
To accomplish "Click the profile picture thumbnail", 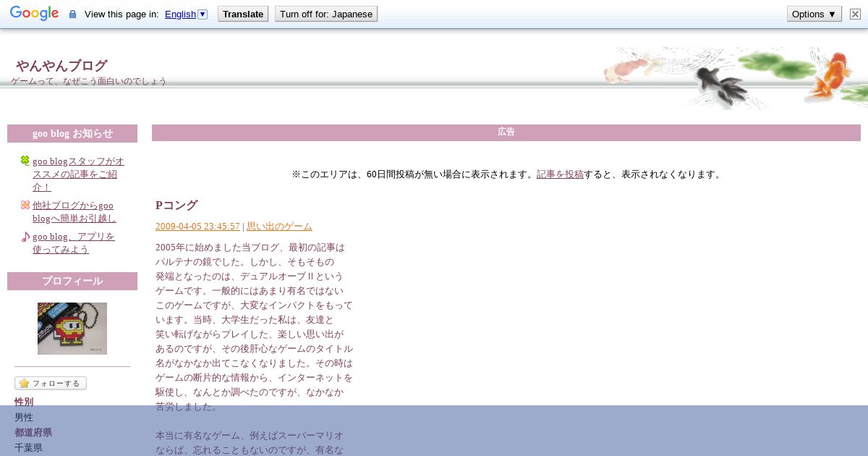I will [x=72, y=329].
